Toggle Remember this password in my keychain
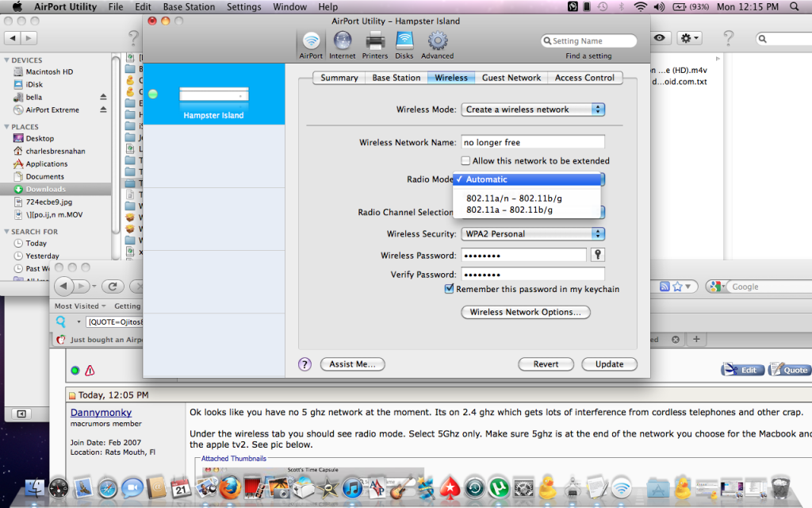The width and height of the screenshot is (812, 508). coord(449,289)
